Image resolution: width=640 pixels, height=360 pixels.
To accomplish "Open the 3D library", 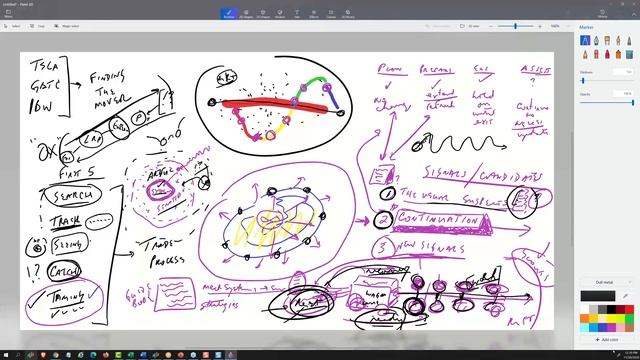I will point(348,13).
